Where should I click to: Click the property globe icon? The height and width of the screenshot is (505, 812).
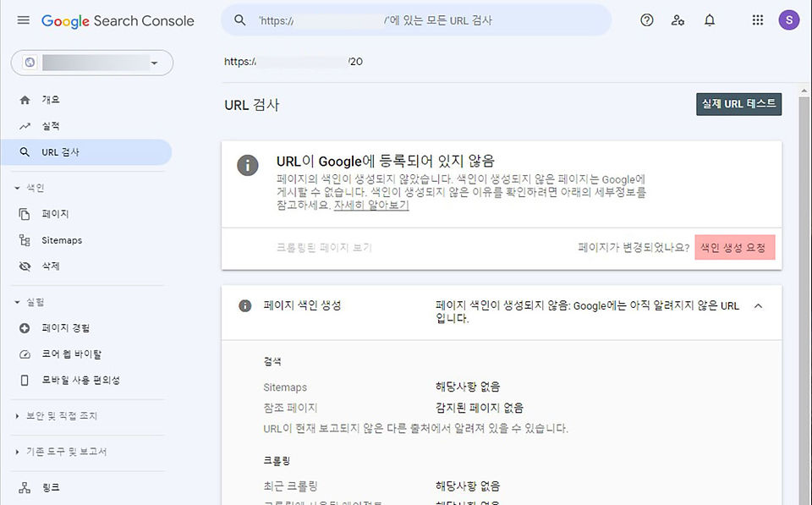click(x=30, y=63)
